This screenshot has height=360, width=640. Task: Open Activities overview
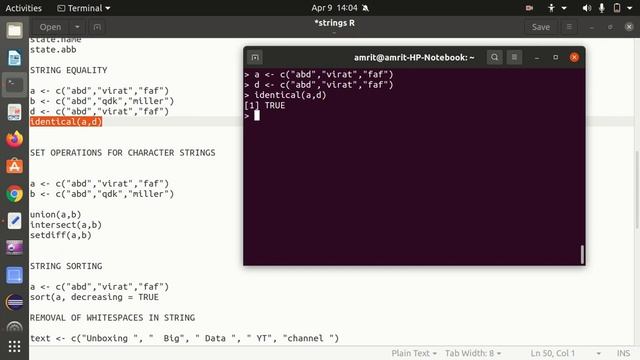coord(24,8)
